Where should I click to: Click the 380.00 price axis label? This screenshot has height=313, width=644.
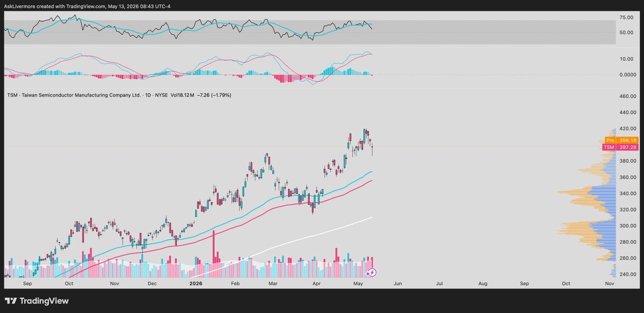coord(627,161)
